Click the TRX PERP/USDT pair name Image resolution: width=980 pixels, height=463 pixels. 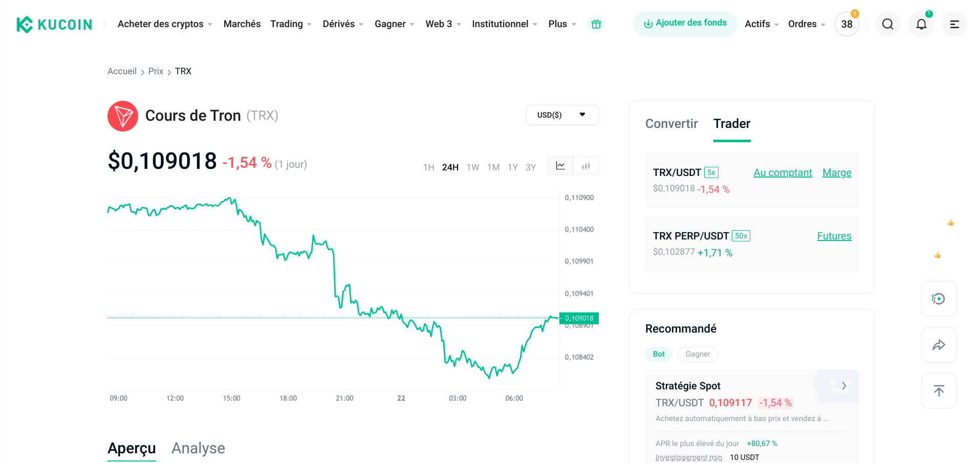[x=691, y=236]
